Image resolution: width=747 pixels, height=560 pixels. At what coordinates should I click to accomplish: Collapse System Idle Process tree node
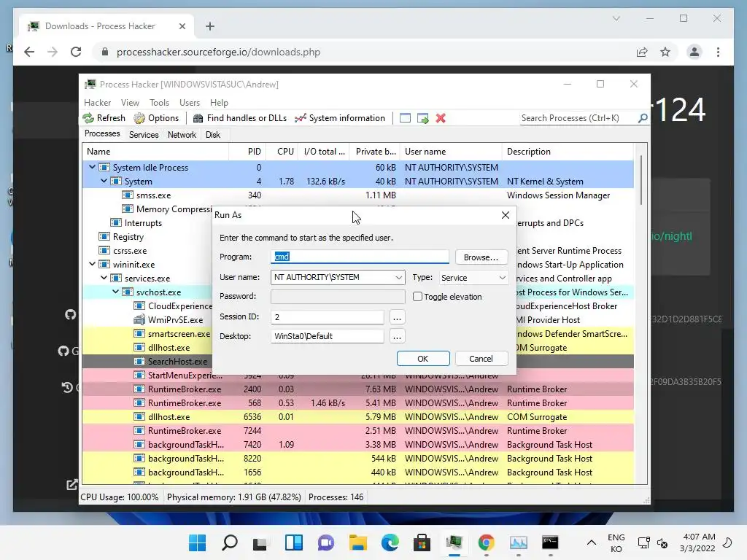(x=93, y=167)
